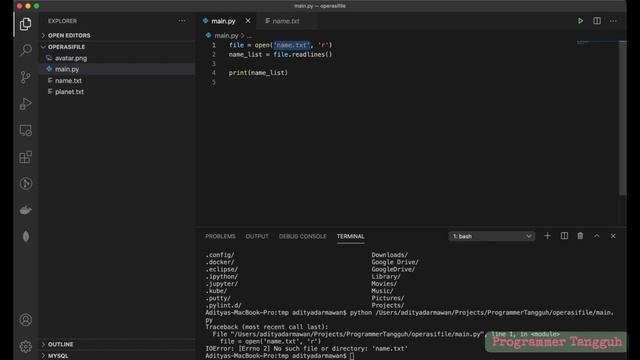Place cursor on 'print(name_list)' line
This screenshot has width=640, height=360.
(x=258, y=73)
